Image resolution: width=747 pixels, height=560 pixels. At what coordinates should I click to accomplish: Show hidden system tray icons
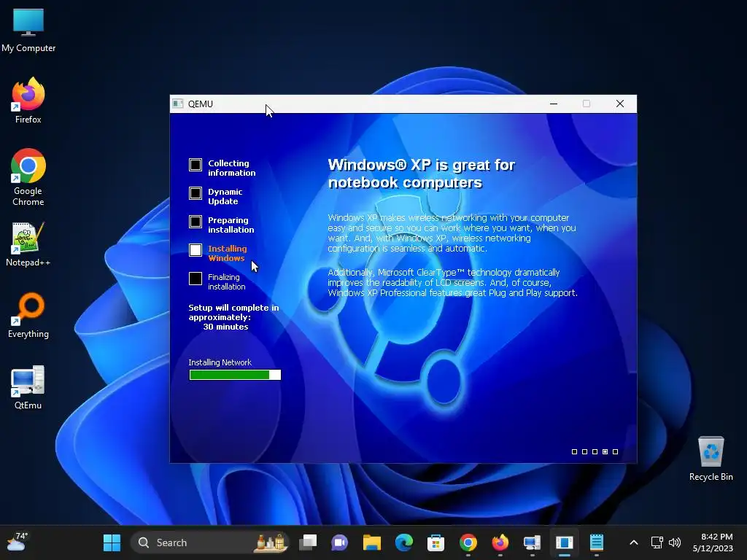tap(634, 542)
